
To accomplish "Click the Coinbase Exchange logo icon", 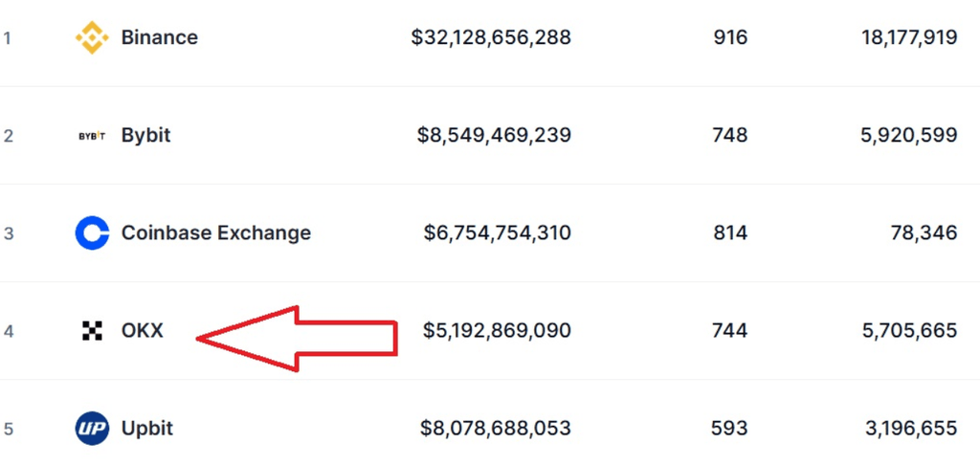I will 92,232.
